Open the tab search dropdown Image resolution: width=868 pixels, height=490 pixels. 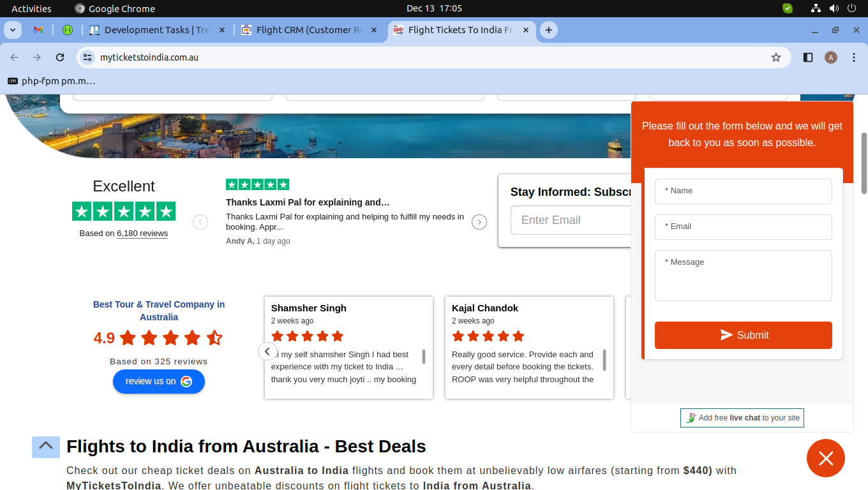[13, 30]
